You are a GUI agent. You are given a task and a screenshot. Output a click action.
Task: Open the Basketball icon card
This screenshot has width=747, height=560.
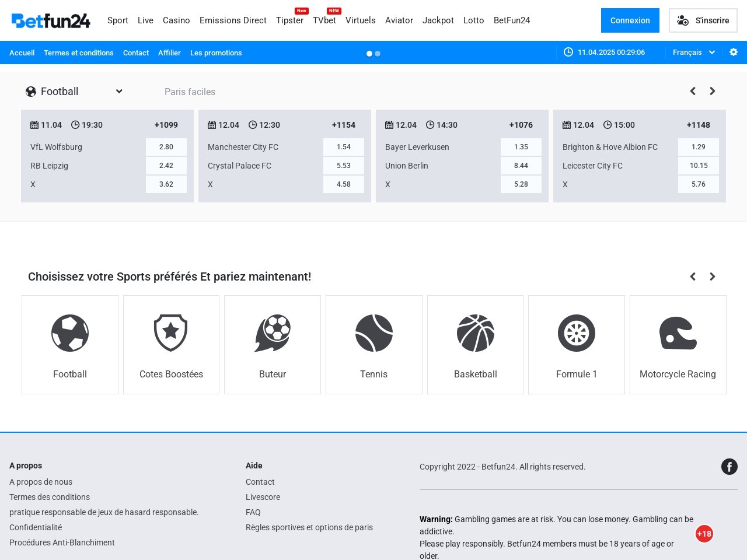[476, 333]
